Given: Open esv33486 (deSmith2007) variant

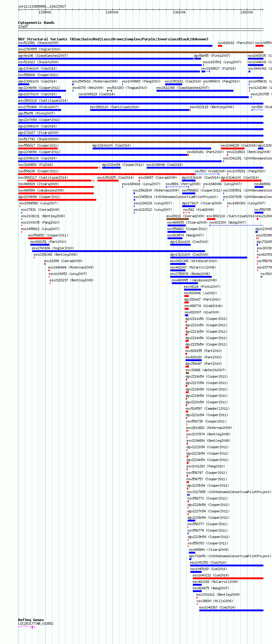Looking at the screenshot, I should pyautogui.click(x=206, y=370).
